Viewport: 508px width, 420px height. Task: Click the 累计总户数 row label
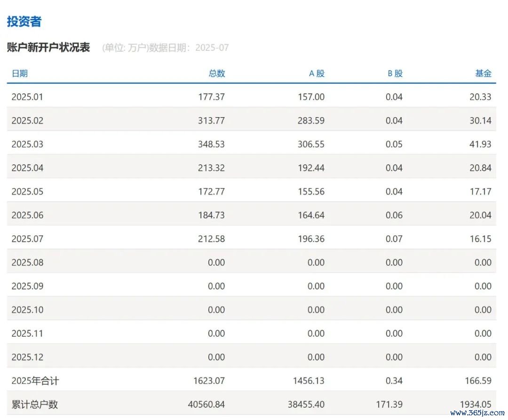35,404
